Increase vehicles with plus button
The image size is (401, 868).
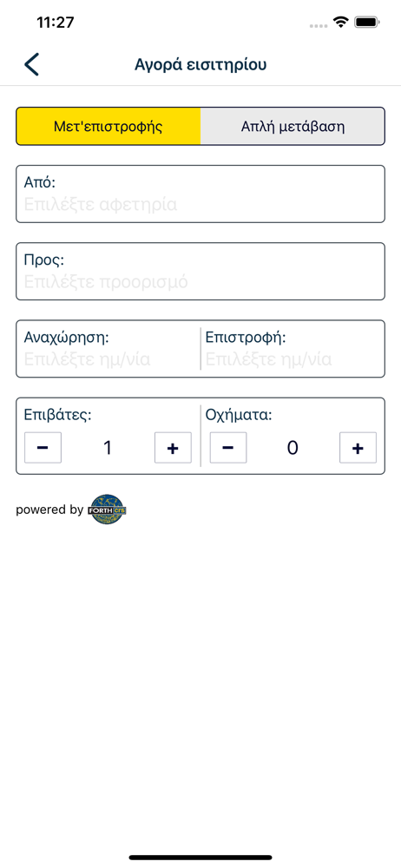click(x=358, y=447)
